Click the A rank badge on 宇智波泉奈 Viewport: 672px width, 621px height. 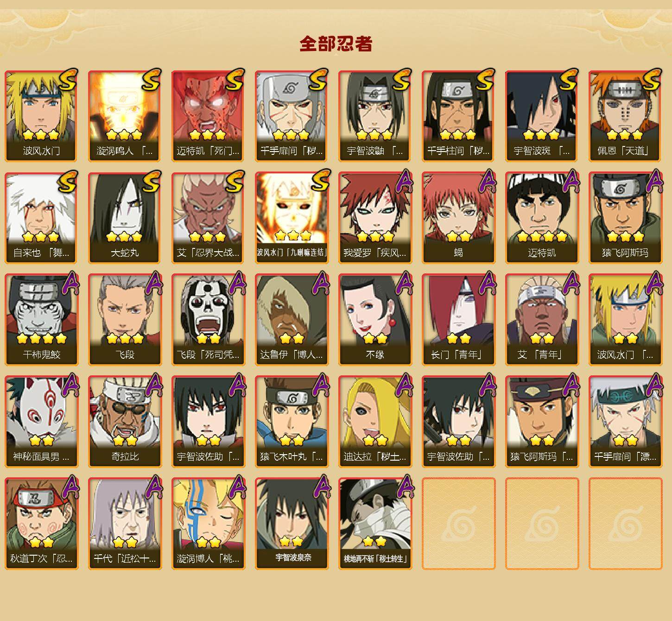[x=322, y=487]
